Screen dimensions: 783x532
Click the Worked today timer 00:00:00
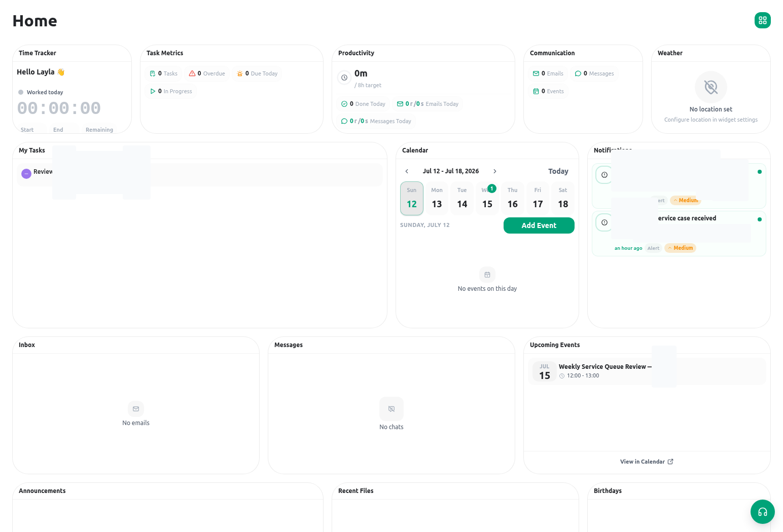(59, 108)
